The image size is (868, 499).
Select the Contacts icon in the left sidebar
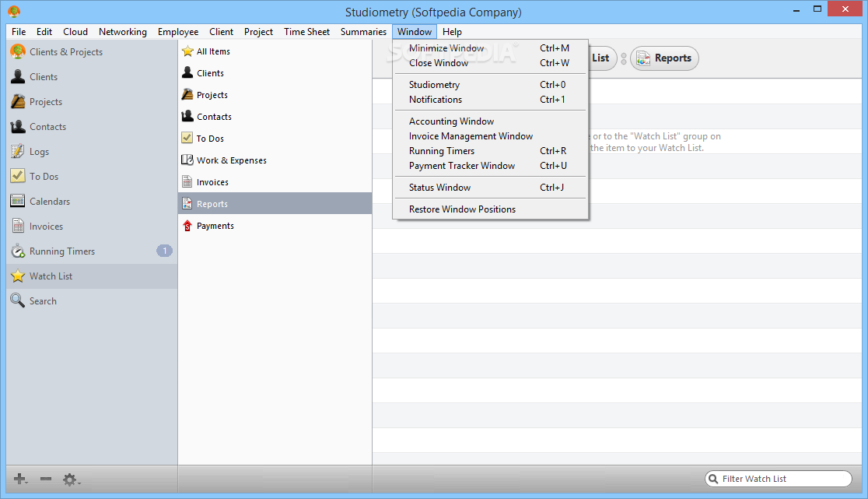pos(18,126)
